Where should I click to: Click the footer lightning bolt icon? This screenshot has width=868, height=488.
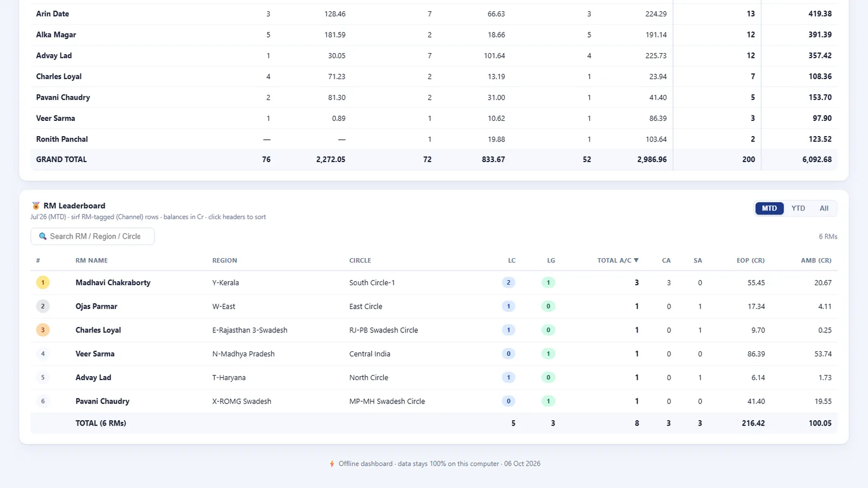pos(332,464)
